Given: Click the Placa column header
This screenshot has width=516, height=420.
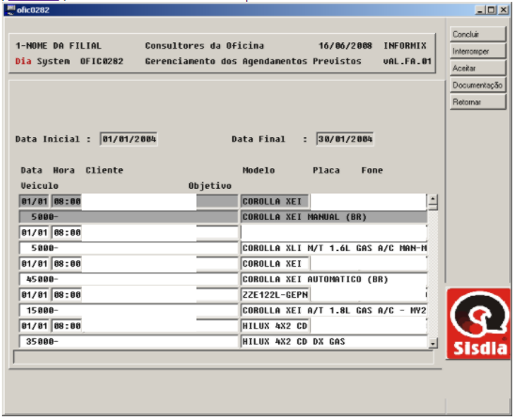Looking at the screenshot, I should tap(326, 170).
